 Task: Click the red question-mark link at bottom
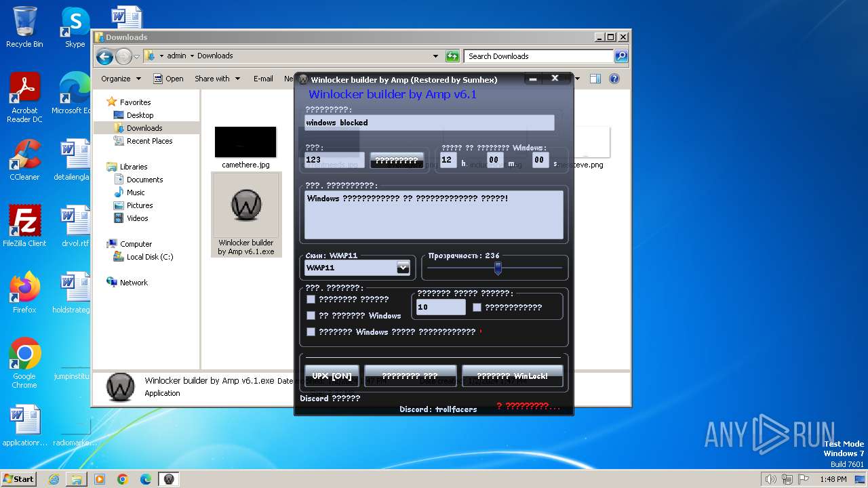tap(528, 406)
